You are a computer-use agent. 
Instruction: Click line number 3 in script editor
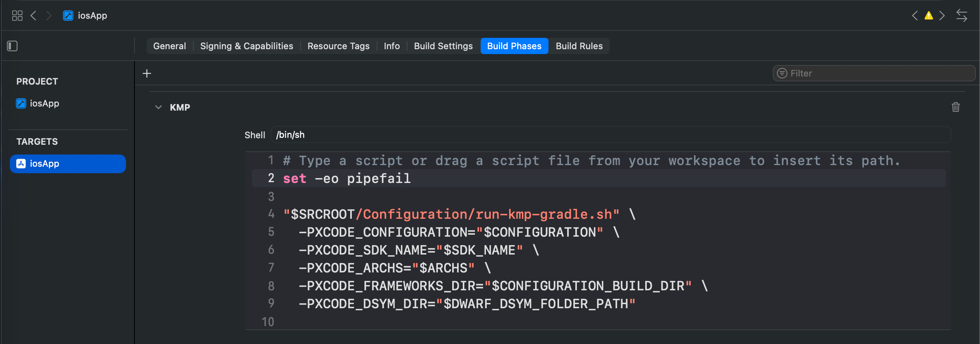(x=271, y=196)
